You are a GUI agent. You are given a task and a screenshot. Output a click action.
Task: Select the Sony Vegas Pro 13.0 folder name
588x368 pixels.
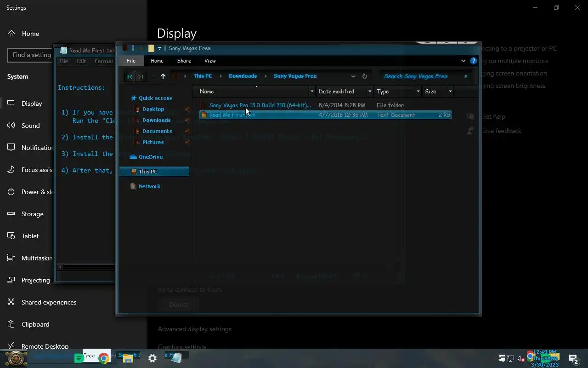[x=260, y=105]
